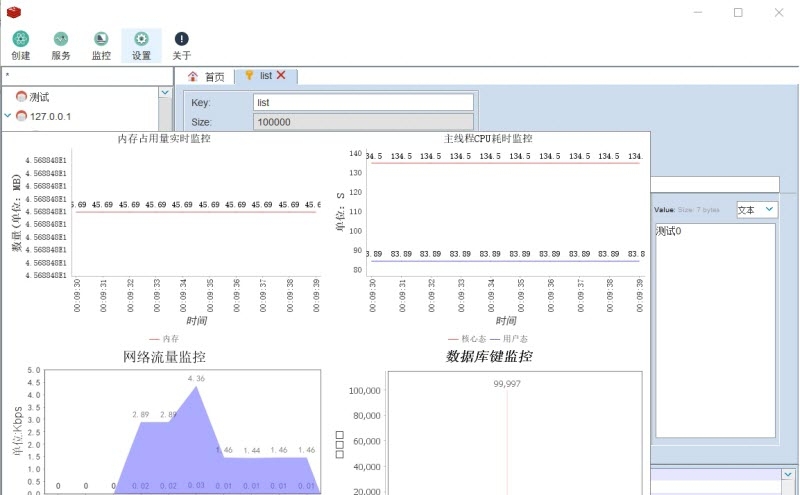Expand the dropdown at bottom right corner

click(x=788, y=475)
